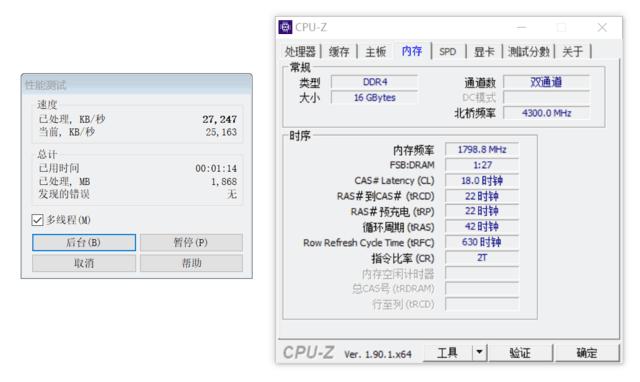Screen dimensions: 640x382
Task: Minimize the CPU-Z window
Action: pyautogui.click(x=522, y=27)
